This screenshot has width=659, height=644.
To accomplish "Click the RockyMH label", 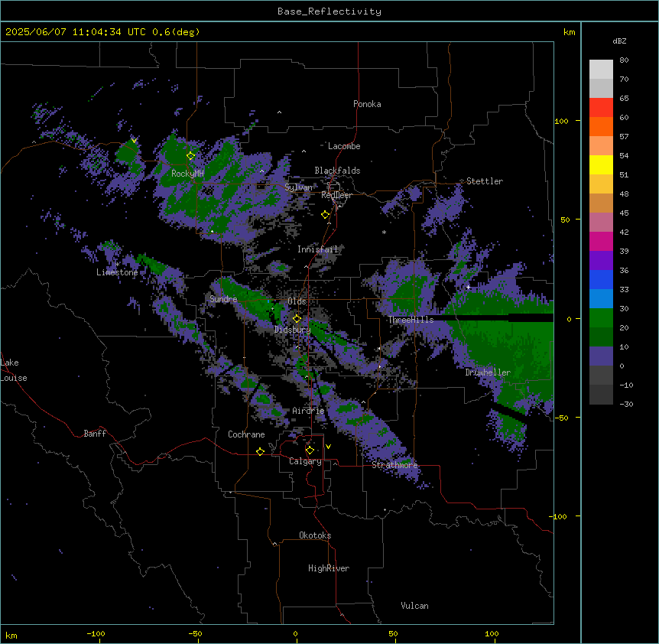I will 187,174.
